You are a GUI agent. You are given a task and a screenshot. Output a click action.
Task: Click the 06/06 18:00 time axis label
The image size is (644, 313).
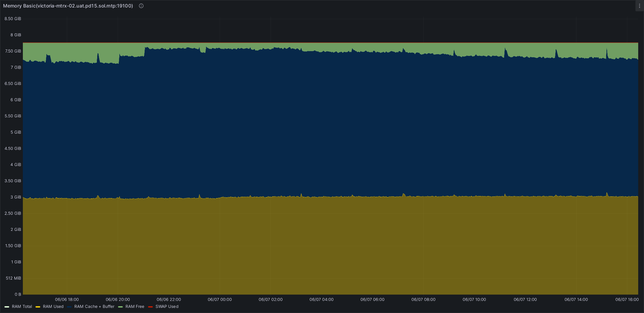coord(67,299)
